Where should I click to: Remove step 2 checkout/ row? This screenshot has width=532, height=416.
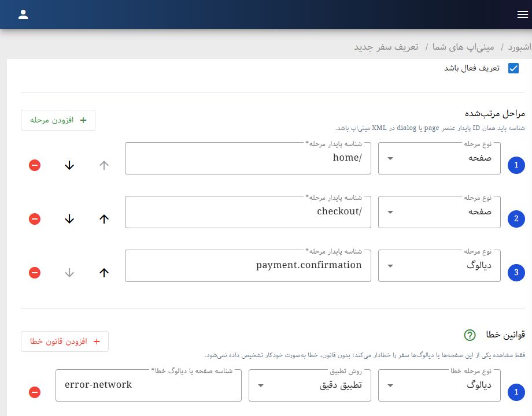pyautogui.click(x=35, y=219)
